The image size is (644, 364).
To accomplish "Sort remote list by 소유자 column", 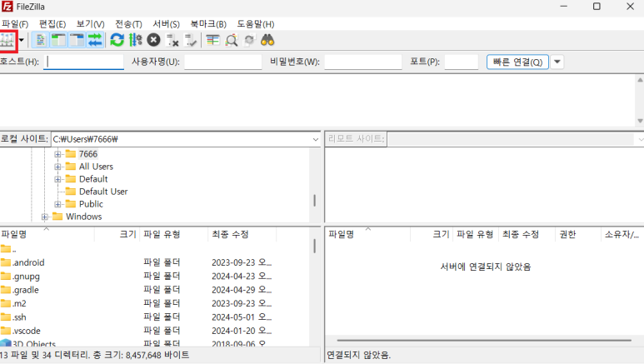I will click(x=622, y=234).
